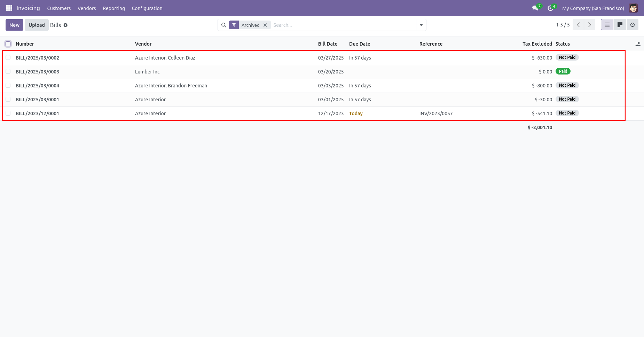This screenshot has height=337, width=644.
Task: Go to next page of bills
Action: point(590,25)
